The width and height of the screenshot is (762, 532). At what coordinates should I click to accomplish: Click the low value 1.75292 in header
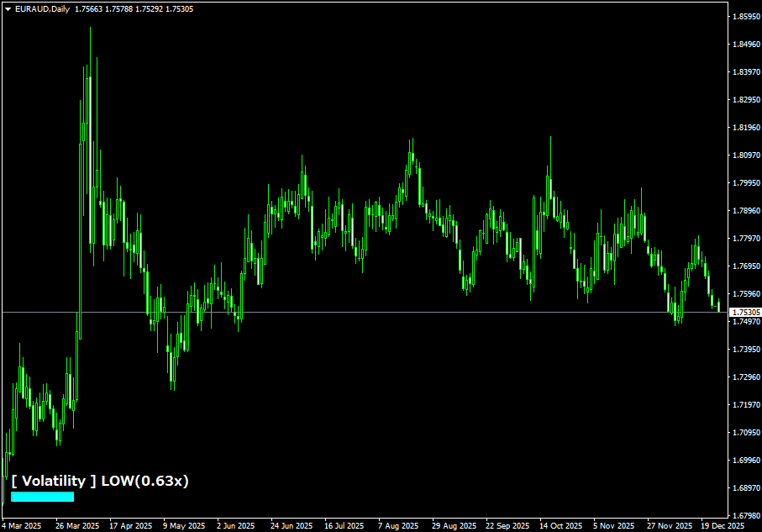150,8
